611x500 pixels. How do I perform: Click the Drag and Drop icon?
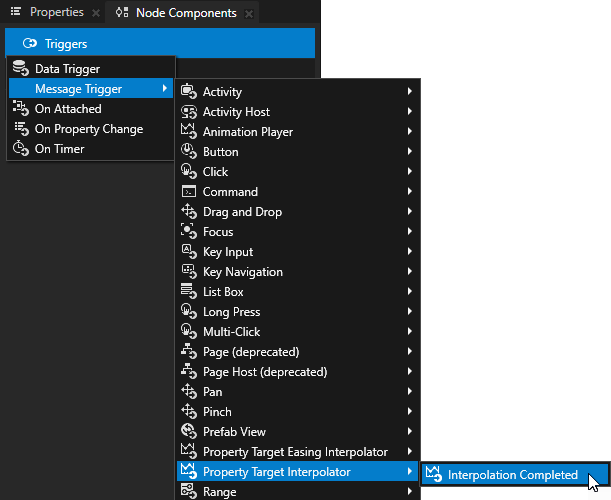(x=187, y=212)
